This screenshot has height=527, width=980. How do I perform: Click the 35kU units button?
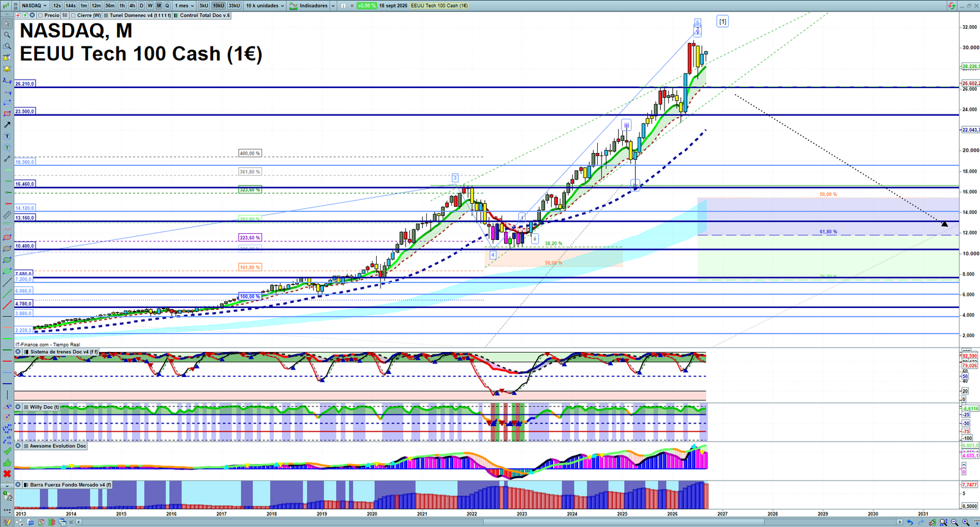click(x=234, y=6)
